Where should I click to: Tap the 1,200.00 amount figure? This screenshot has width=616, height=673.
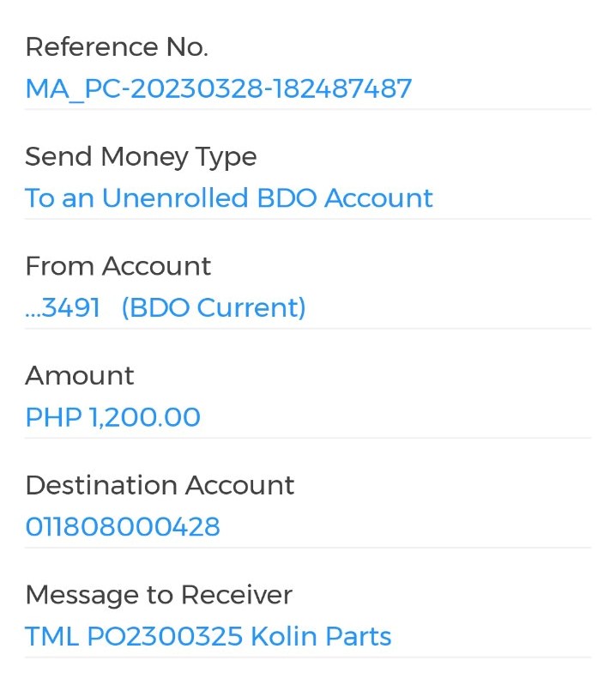[145, 417]
